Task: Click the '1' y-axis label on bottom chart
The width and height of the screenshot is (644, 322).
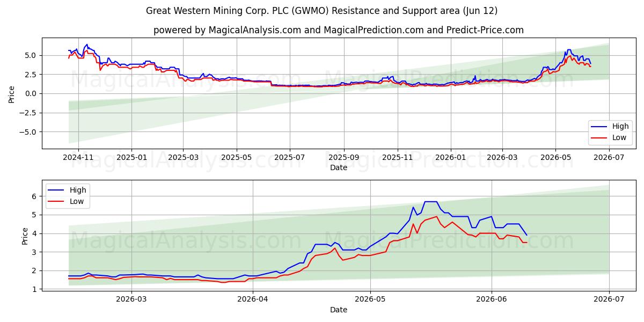Action: 35,289
